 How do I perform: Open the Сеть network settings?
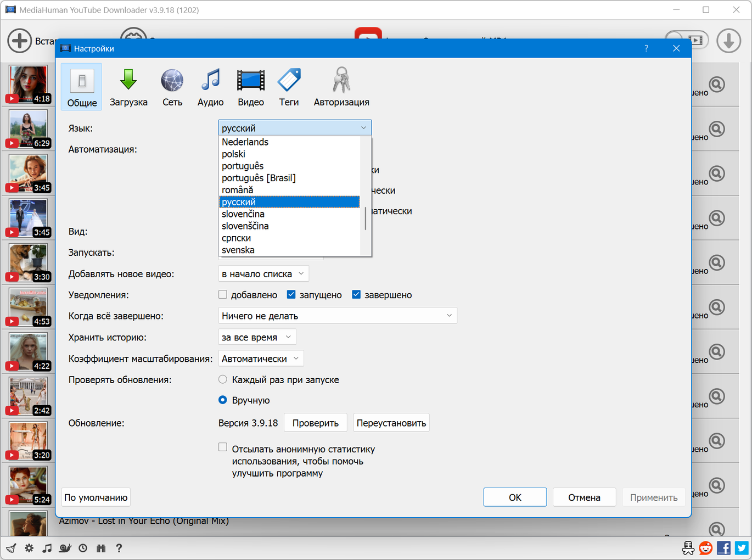tap(172, 88)
